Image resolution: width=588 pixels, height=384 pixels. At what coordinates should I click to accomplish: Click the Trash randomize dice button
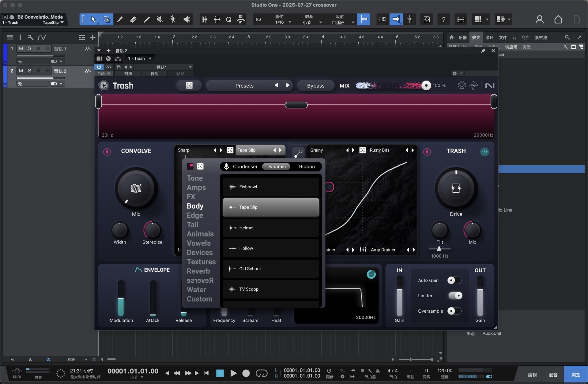pos(189,85)
